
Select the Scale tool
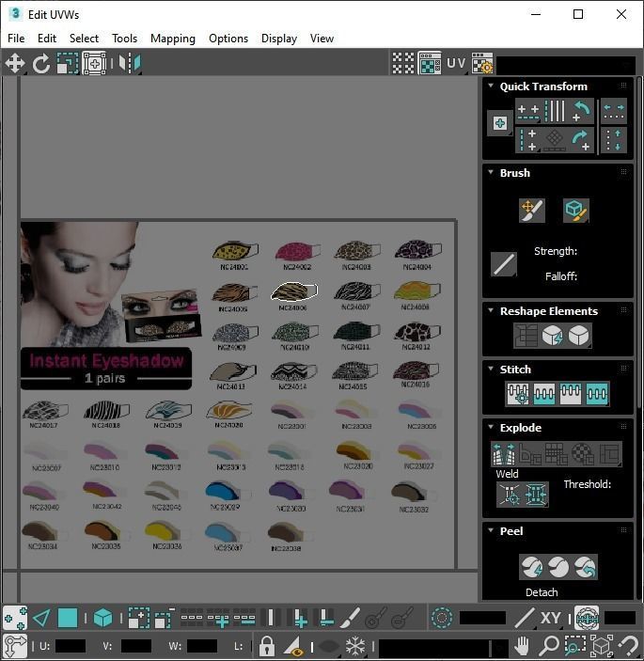(x=68, y=64)
